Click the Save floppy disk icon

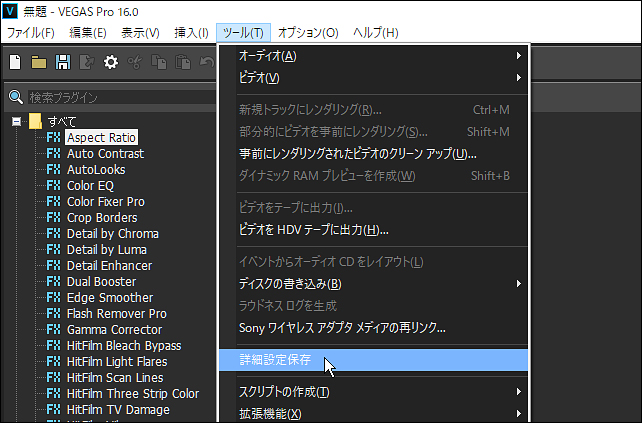pos(63,62)
